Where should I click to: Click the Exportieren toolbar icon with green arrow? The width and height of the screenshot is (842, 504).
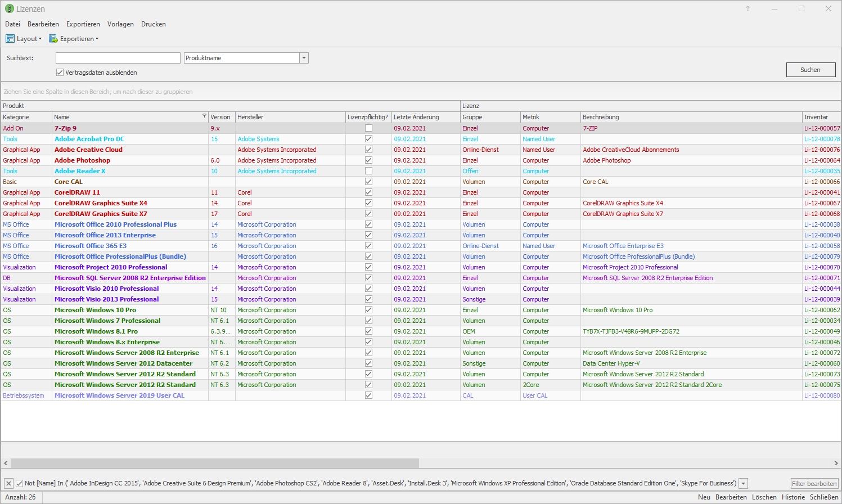(x=53, y=39)
